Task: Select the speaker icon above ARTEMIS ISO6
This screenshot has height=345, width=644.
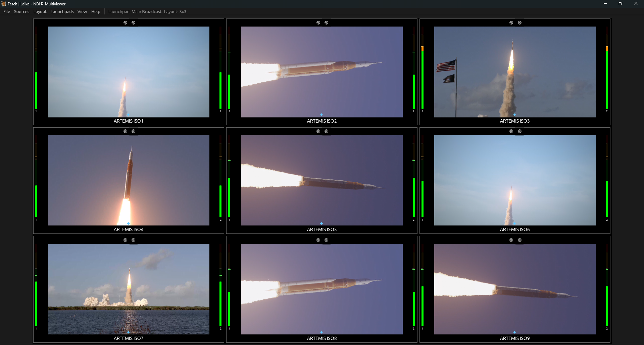Action: point(511,131)
